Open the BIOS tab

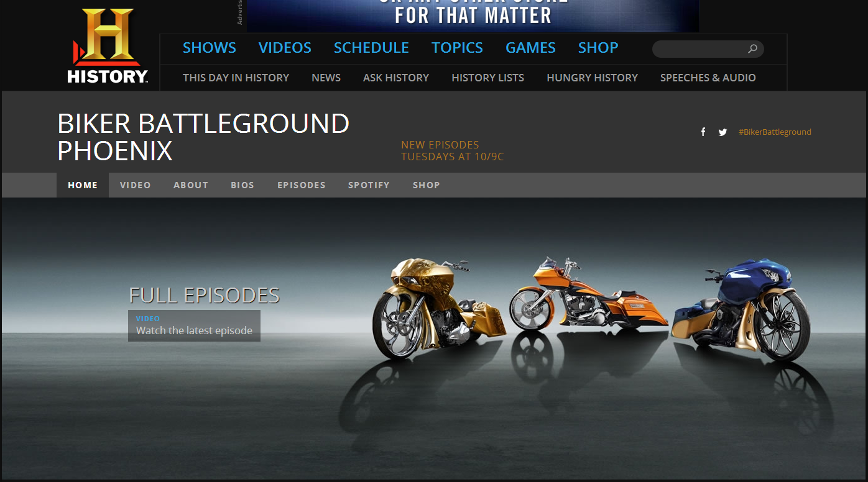(x=242, y=185)
